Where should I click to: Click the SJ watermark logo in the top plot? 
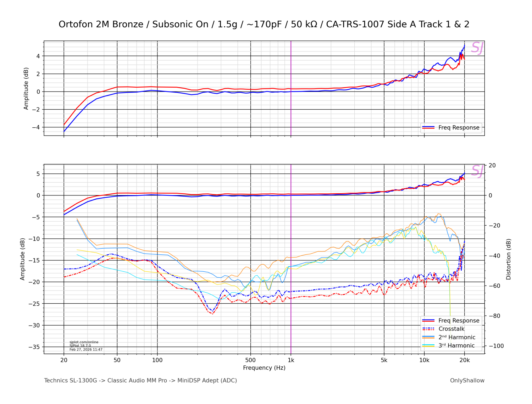coord(477,48)
